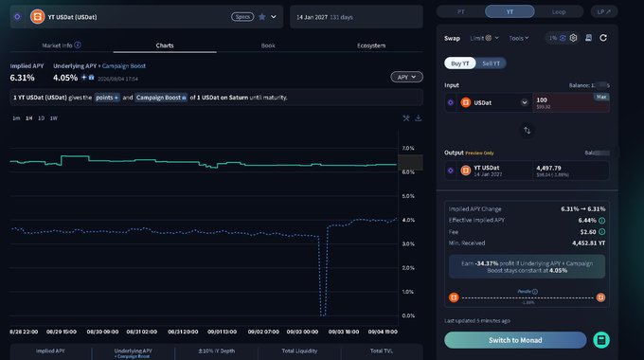Screen dimensions: 644x360
Task: Select the ±10% IY Depth bottom tab
Action: point(217,351)
